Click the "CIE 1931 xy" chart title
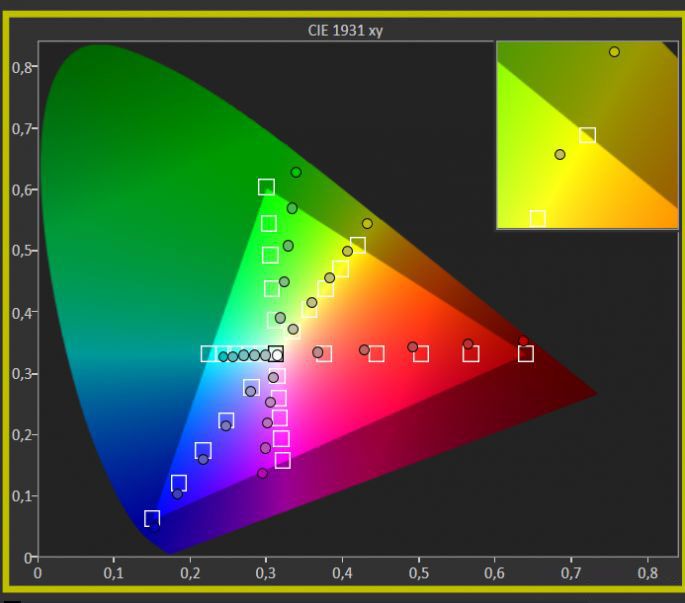The width and height of the screenshot is (685, 603). pyautogui.click(x=345, y=31)
